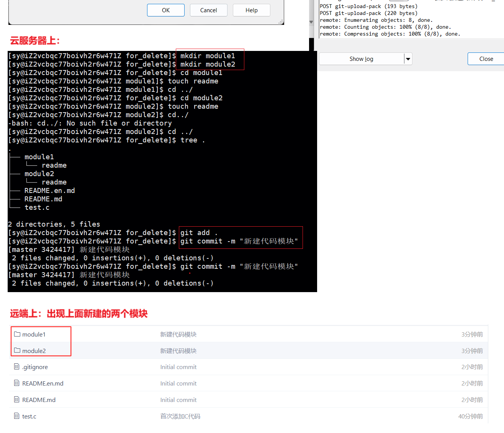Click the module2 commit message 新建代码模块
The image size is (504, 433).
[x=178, y=351]
